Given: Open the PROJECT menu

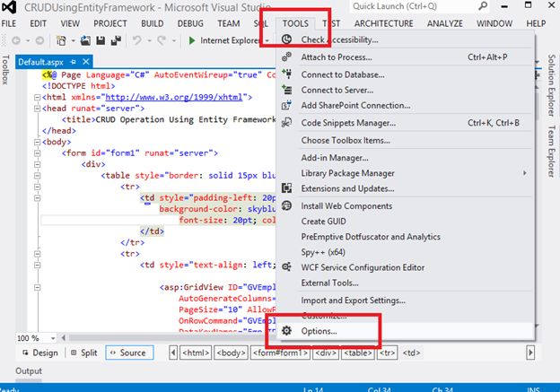Looking at the screenshot, I should click(110, 23).
